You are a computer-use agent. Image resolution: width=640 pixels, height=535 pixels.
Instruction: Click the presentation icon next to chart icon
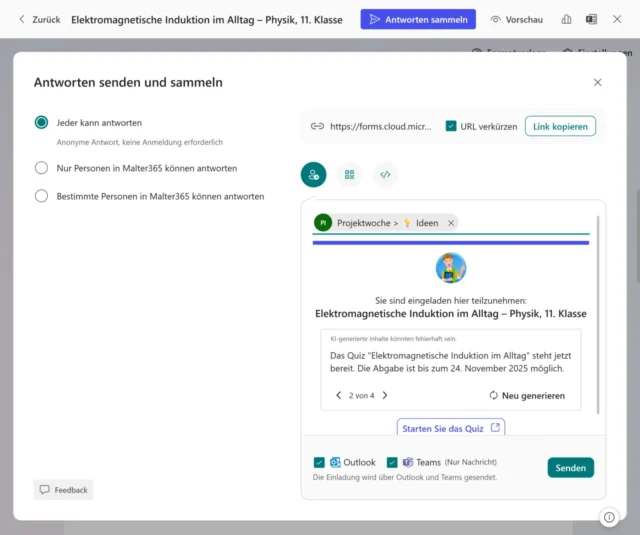coord(591,19)
